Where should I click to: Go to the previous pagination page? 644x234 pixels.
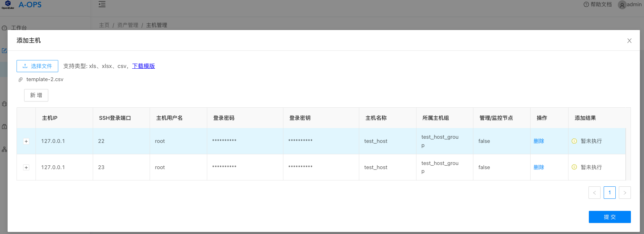(x=594, y=193)
